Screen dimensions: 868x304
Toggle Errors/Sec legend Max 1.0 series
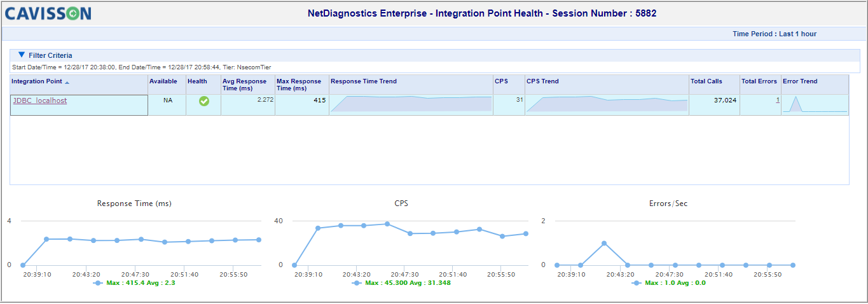point(669,282)
